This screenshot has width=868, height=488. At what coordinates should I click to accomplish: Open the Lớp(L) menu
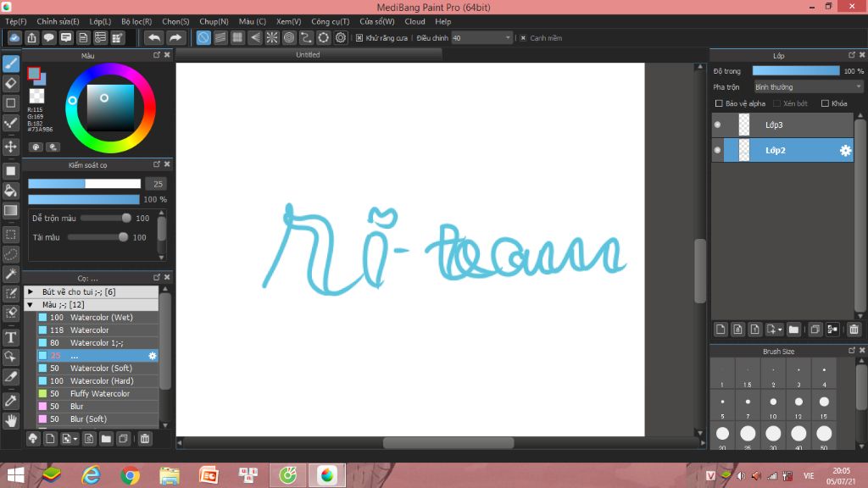point(100,21)
